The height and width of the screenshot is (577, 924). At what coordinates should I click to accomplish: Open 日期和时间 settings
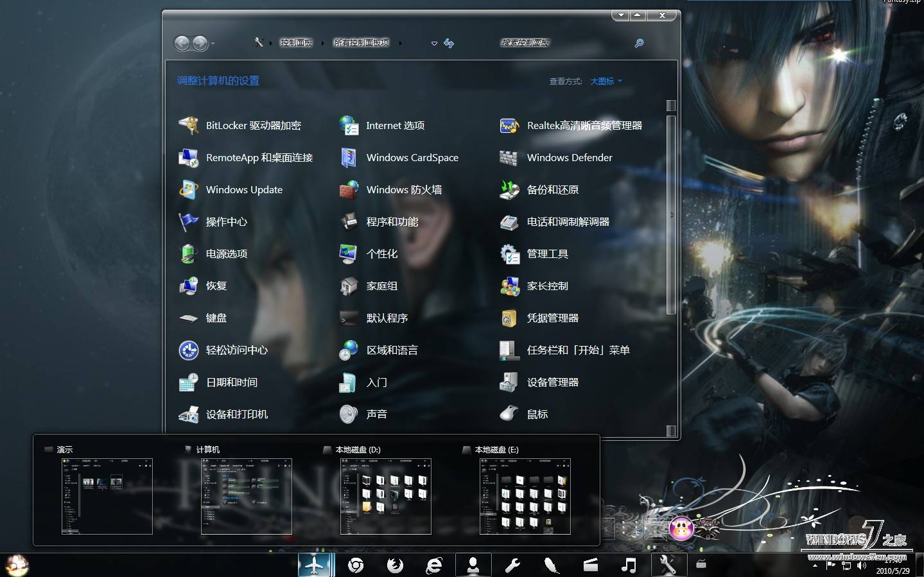tap(218, 382)
